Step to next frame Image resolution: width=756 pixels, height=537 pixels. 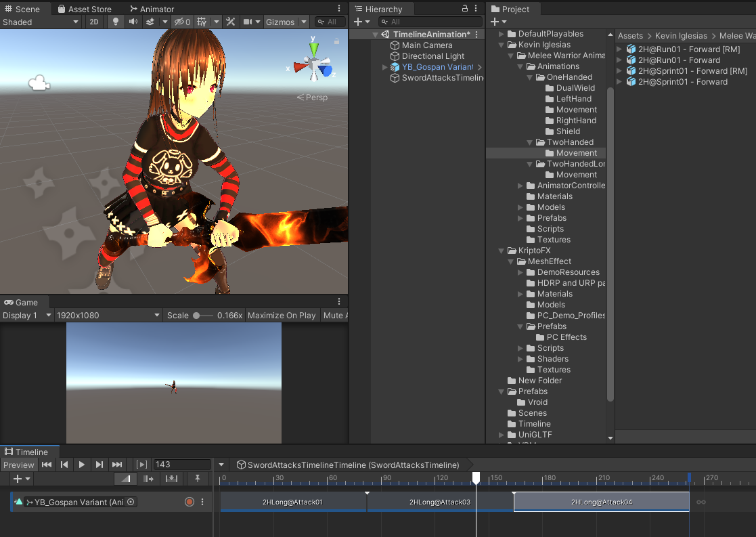coord(99,465)
